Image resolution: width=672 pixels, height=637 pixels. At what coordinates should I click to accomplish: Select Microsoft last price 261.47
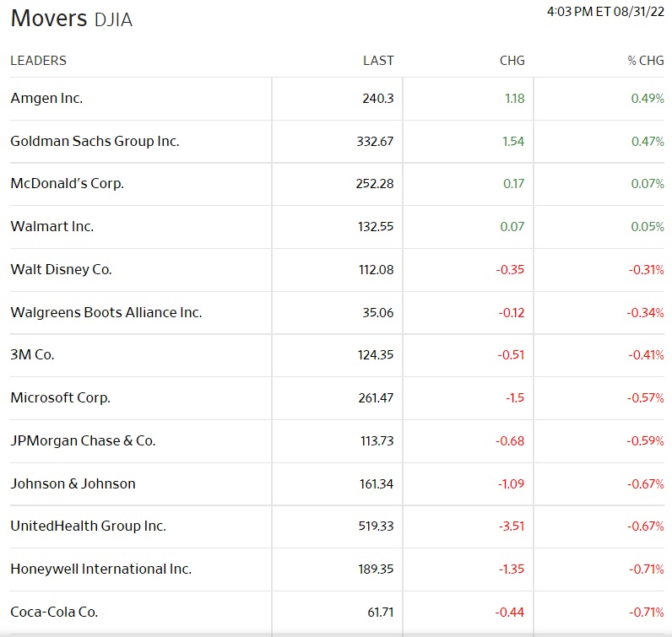point(376,397)
